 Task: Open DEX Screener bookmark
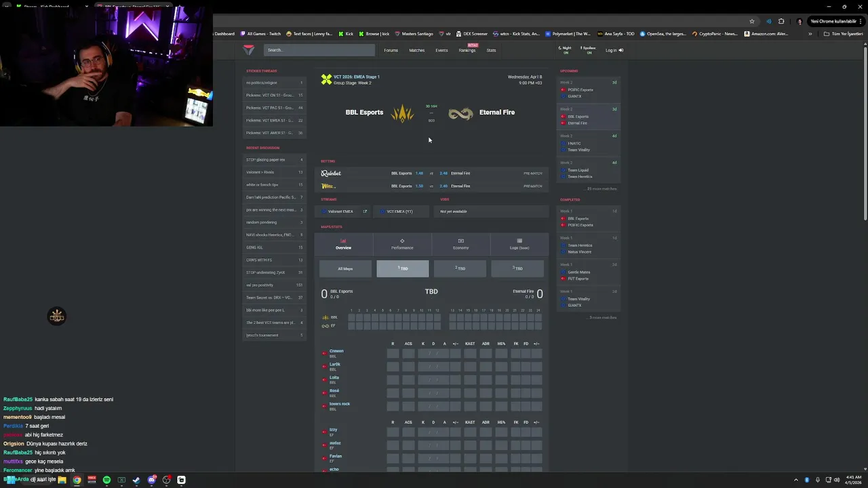pyautogui.click(x=472, y=34)
